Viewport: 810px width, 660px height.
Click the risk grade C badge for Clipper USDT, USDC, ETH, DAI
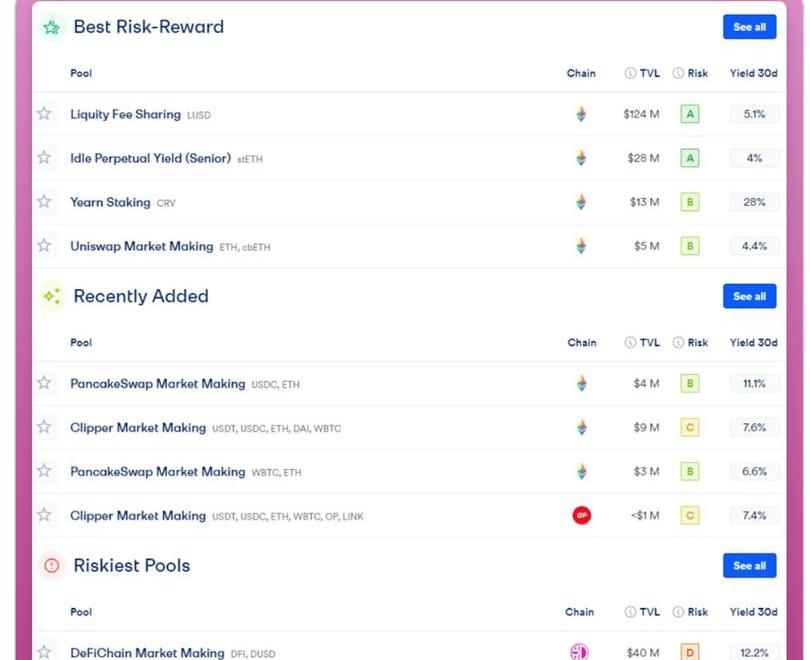(x=689, y=428)
